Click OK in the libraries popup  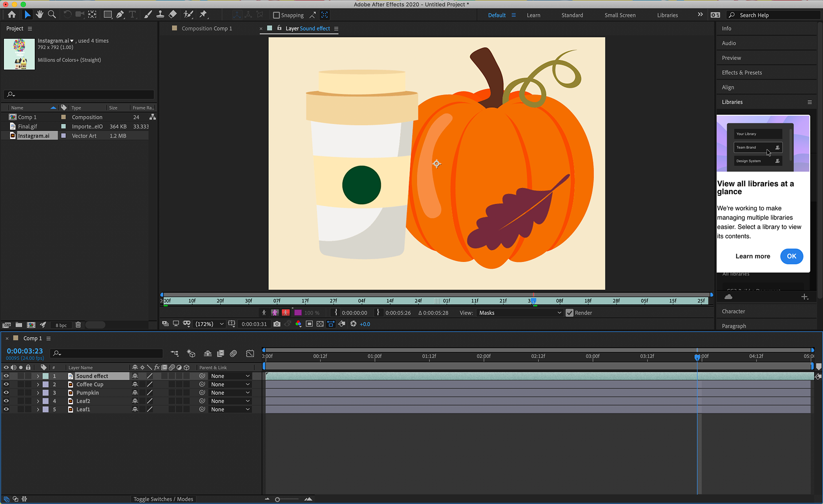tap(791, 256)
